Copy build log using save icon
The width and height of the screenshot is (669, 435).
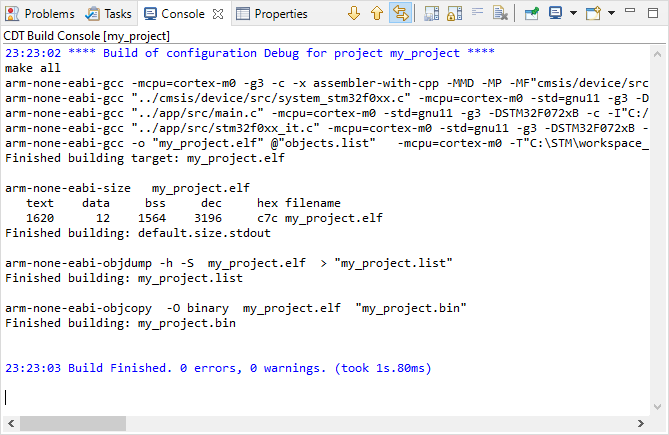pyautogui.click(x=432, y=14)
